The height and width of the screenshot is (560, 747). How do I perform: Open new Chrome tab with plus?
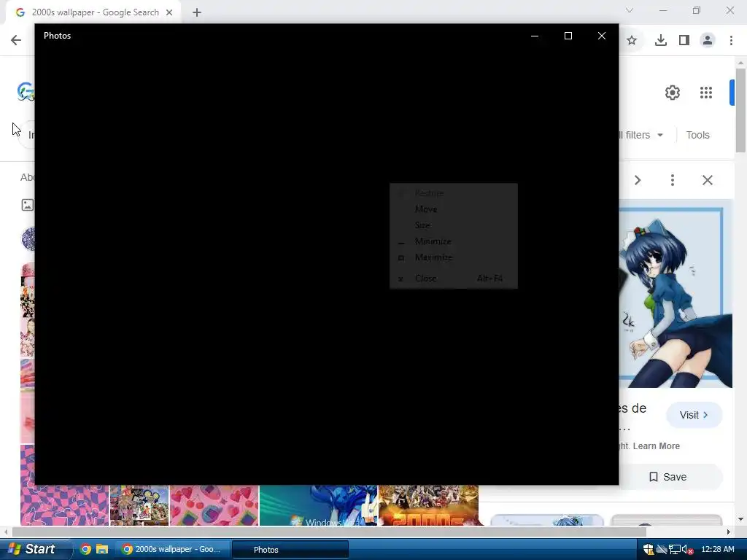pyautogui.click(x=197, y=13)
